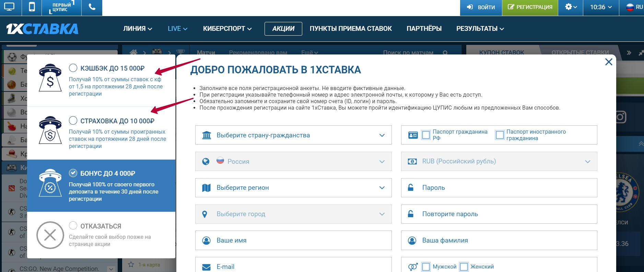Screen dimensions: 644x272
Task: Check Женский gender checkbox
Action: pos(464,267)
